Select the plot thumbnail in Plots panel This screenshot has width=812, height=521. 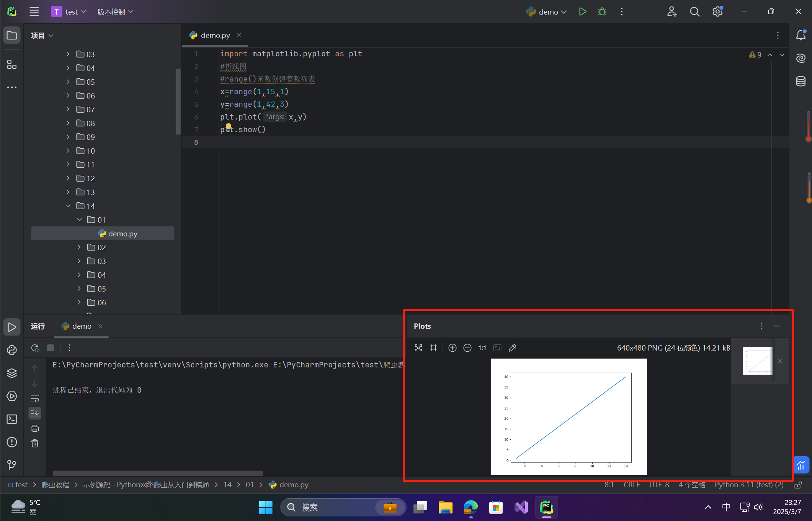pyautogui.click(x=757, y=361)
